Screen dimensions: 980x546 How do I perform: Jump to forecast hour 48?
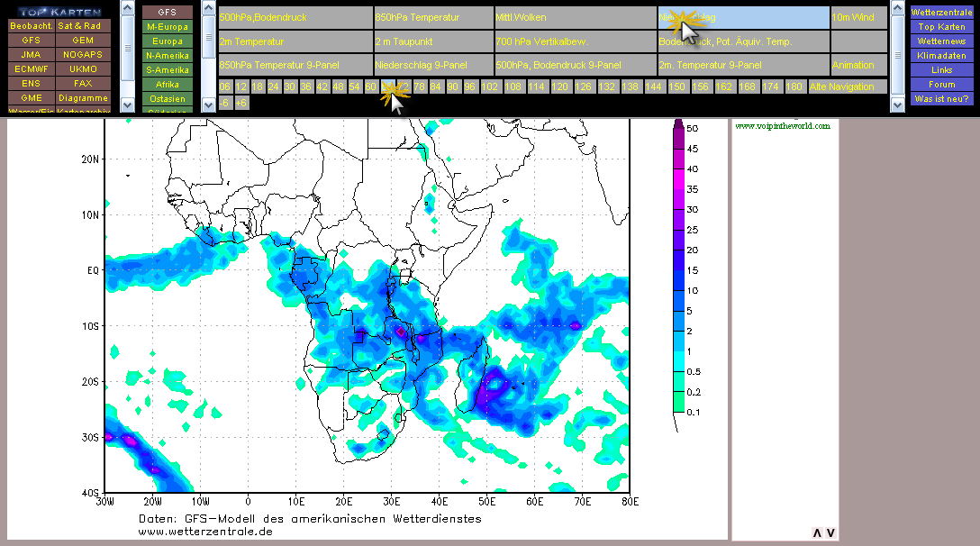coord(338,86)
